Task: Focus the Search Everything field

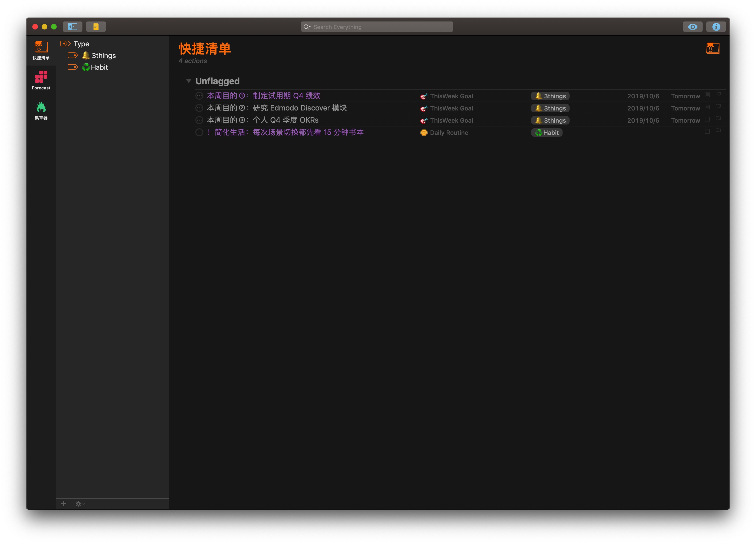Action: tap(380, 27)
